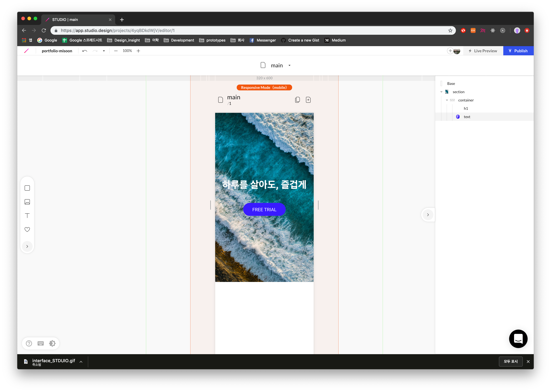Bookmark this page with star icon
Viewport: 551px width, 392px height.
click(450, 30)
